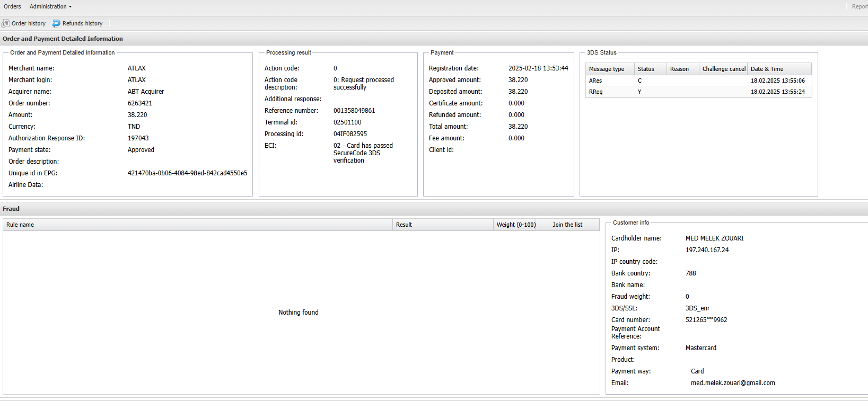The image size is (868, 401).
Task: Click the Rule name column header
Action: [x=20, y=225]
